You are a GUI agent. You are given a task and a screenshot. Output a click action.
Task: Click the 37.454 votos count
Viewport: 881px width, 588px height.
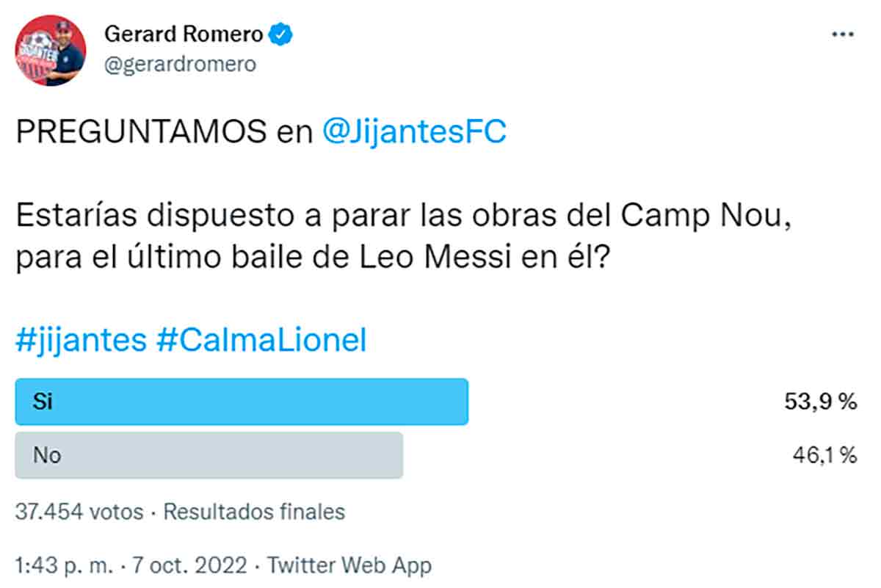pos(79,511)
